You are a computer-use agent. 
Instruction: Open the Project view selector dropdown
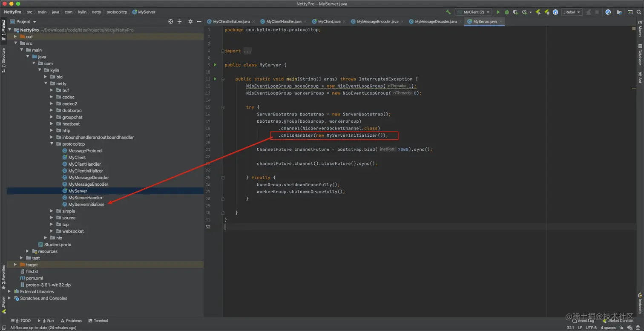(x=23, y=21)
